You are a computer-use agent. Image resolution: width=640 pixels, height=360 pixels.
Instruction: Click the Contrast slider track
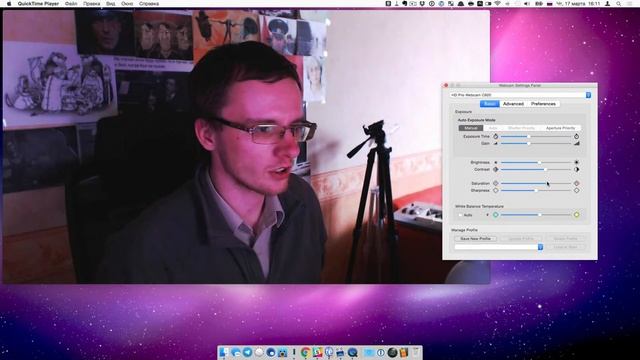coord(536,169)
